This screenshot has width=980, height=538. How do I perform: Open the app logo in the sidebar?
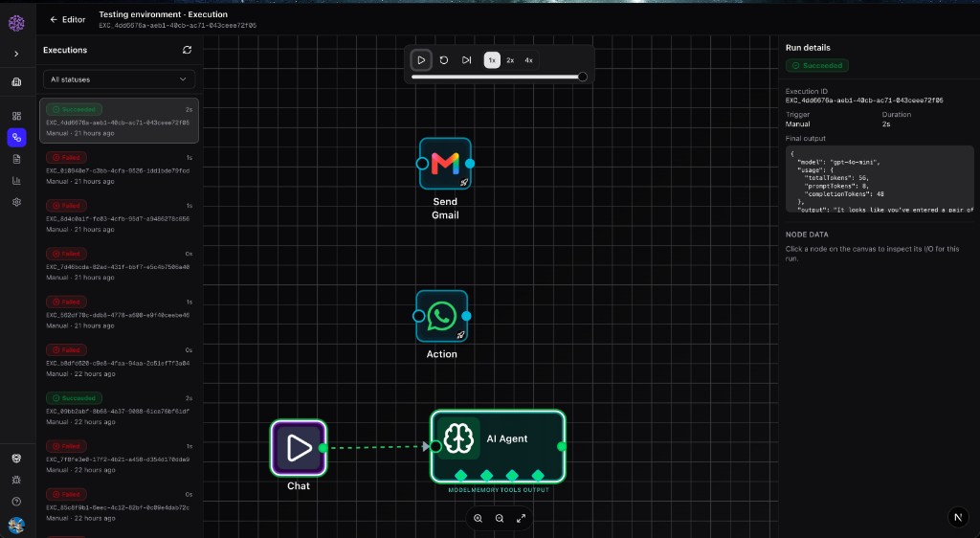(16, 23)
